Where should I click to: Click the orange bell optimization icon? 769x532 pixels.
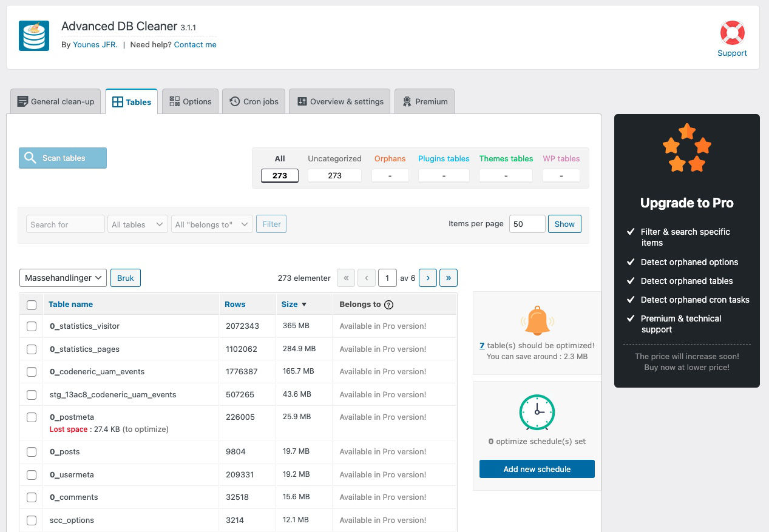click(x=537, y=321)
